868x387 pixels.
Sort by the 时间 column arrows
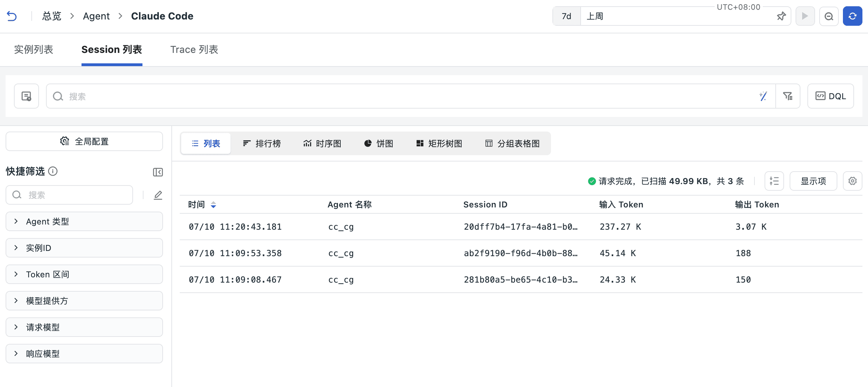tap(214, 205)
